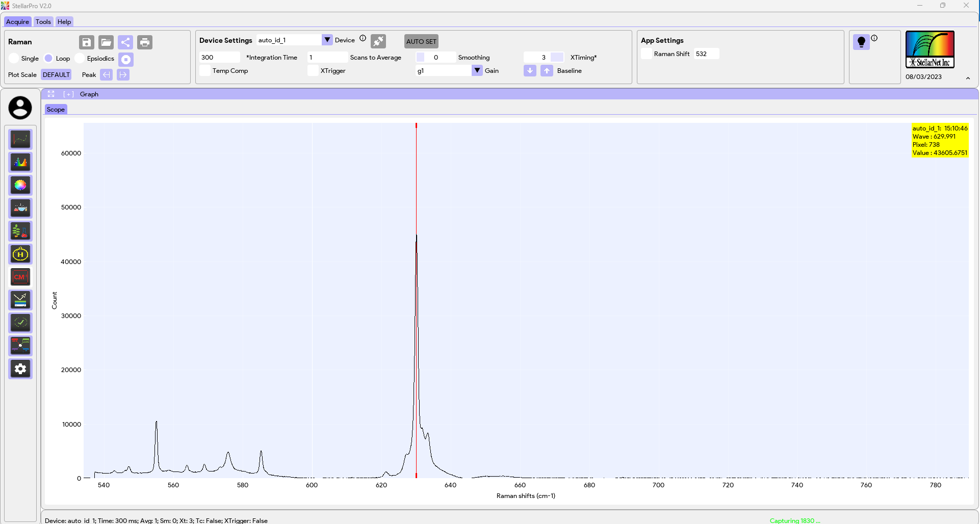Click the AUTO SET button
The height and width of the screenshot is (524, 980).
tap(421, 41)
